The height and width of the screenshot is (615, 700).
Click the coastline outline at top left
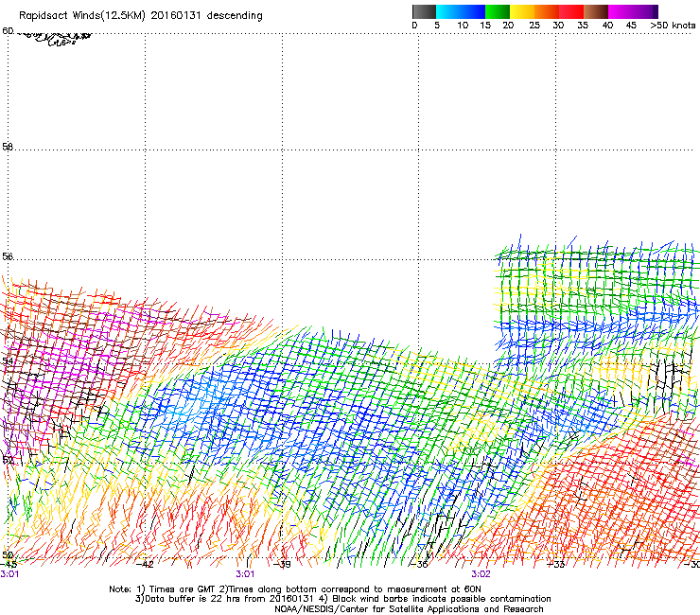pyautogui.click(x=54, y=39)
